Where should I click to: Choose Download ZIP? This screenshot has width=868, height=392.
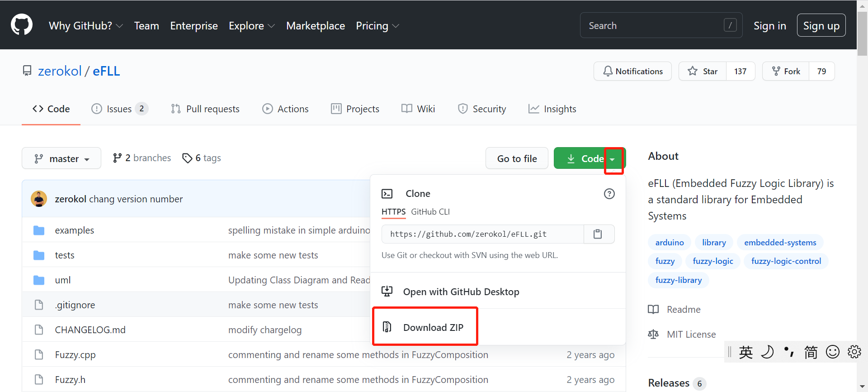point(498,327)
